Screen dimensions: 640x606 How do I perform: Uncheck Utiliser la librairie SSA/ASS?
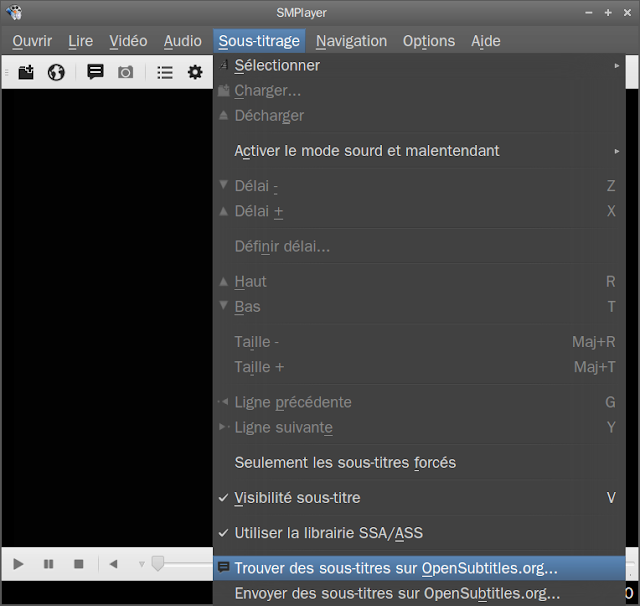(x=419, y=533)
